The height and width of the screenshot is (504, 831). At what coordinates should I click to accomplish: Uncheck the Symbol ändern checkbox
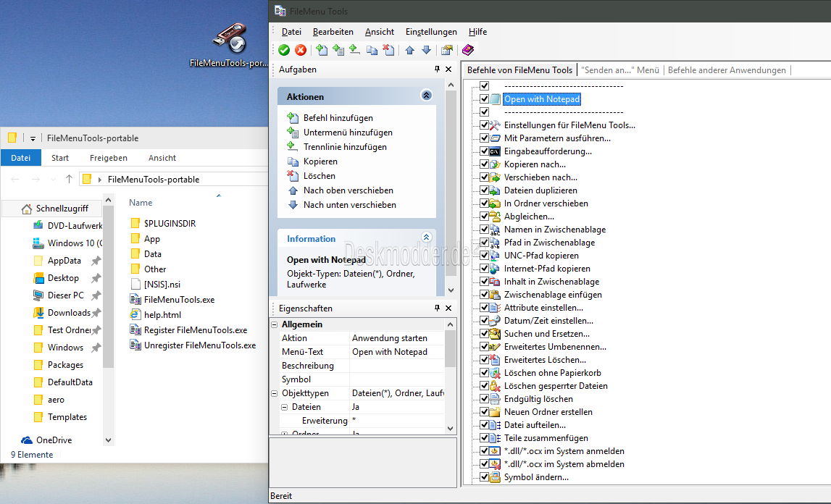(484, 477)
